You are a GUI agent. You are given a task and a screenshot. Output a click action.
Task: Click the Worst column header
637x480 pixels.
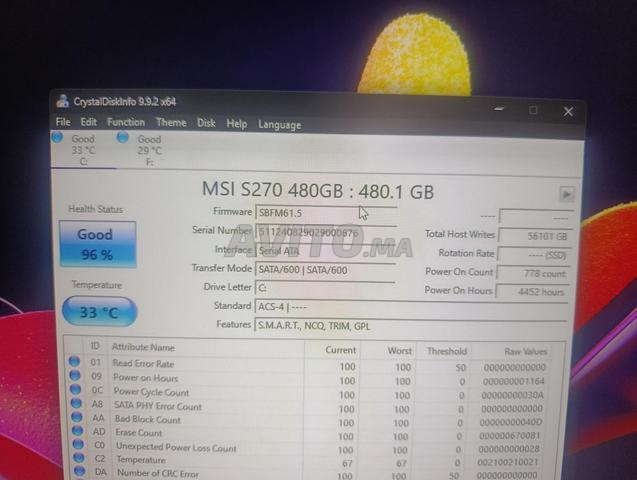(x=399, y=350)
